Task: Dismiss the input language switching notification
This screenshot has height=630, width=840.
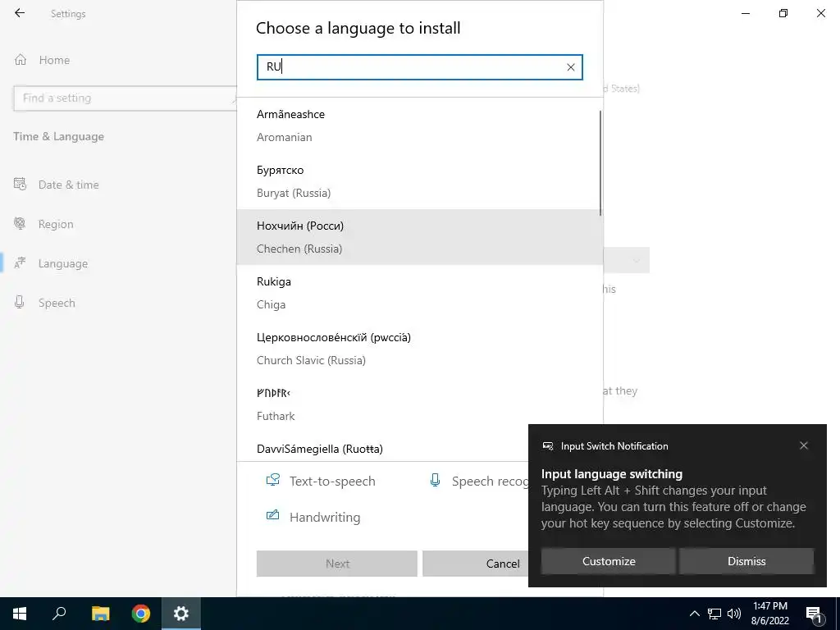Action: [746, 561]
